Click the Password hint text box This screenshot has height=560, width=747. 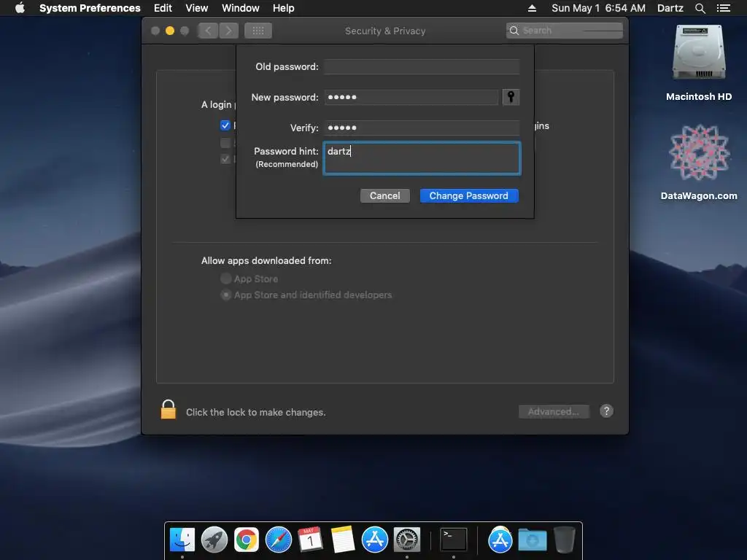(x=422, y=158)
